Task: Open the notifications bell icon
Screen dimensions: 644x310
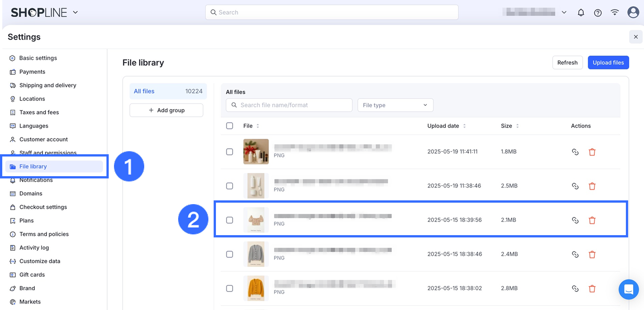Action: click(581, 12)
